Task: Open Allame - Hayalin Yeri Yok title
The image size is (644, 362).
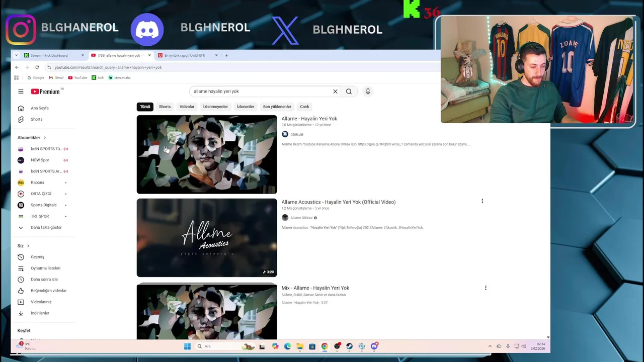Action: pos(309,119)
